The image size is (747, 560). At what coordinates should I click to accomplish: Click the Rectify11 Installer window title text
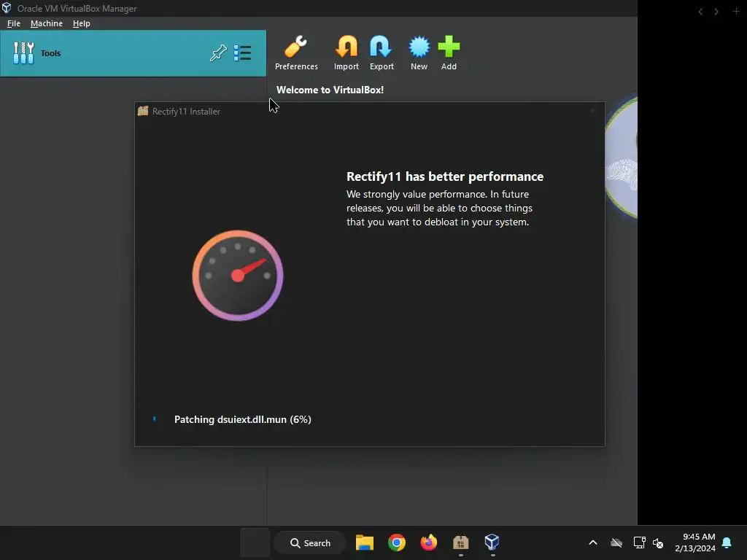pos(186,112)
